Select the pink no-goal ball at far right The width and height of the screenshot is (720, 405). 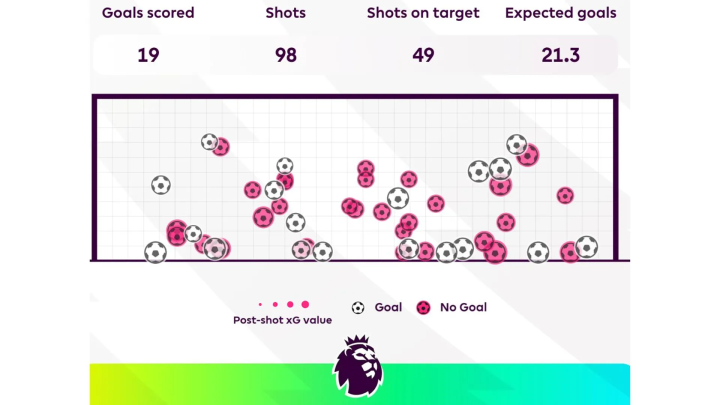point(565,196)
